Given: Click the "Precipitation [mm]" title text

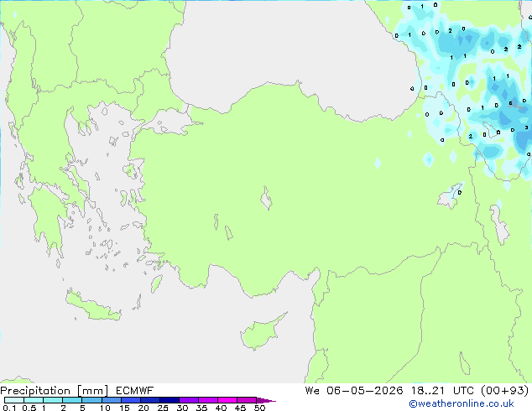Looking at the screenshot, I should click(55, 391).
